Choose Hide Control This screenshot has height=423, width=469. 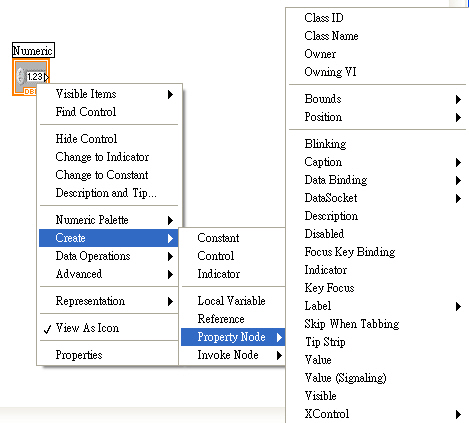109,139
